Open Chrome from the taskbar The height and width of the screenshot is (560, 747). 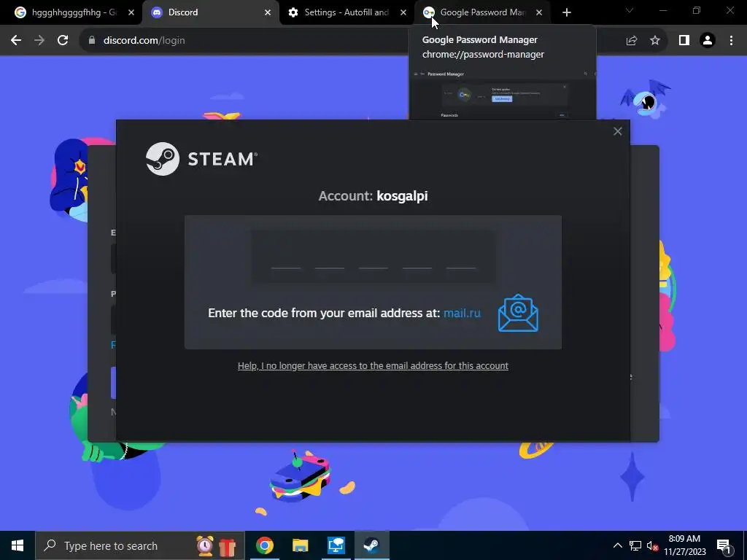pyautogui.click(x=264, y=545)
